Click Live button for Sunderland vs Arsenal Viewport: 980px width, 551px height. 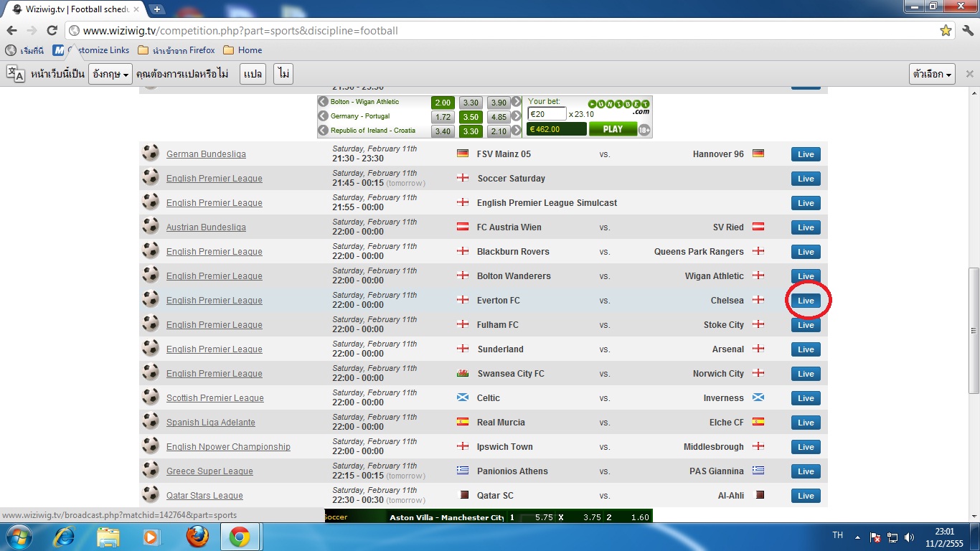[x=806, y=349]
